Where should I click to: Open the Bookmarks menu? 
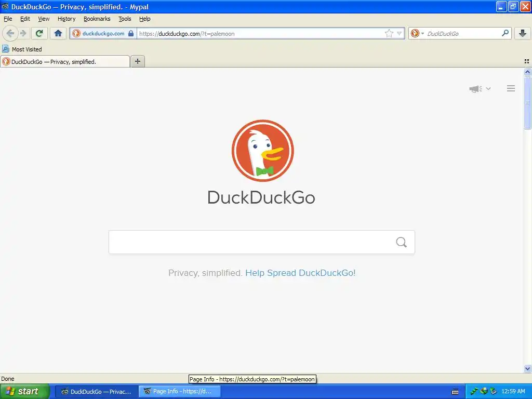97,19
